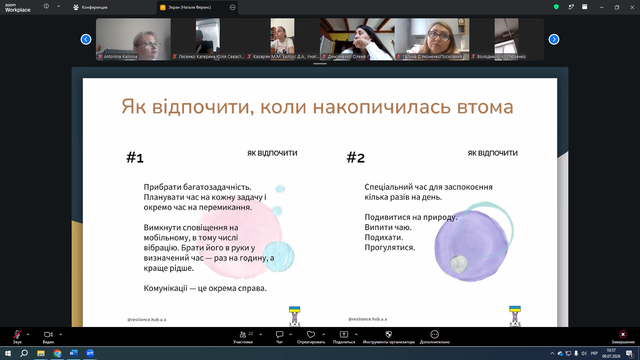Click the 'ЯК ВІДПОЧИТИ' label above the purple circle

(x=492, y=153)
